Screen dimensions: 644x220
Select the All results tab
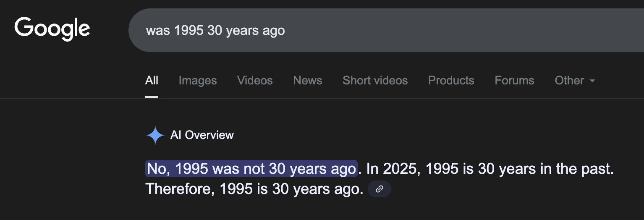click(x=152, y=81)
